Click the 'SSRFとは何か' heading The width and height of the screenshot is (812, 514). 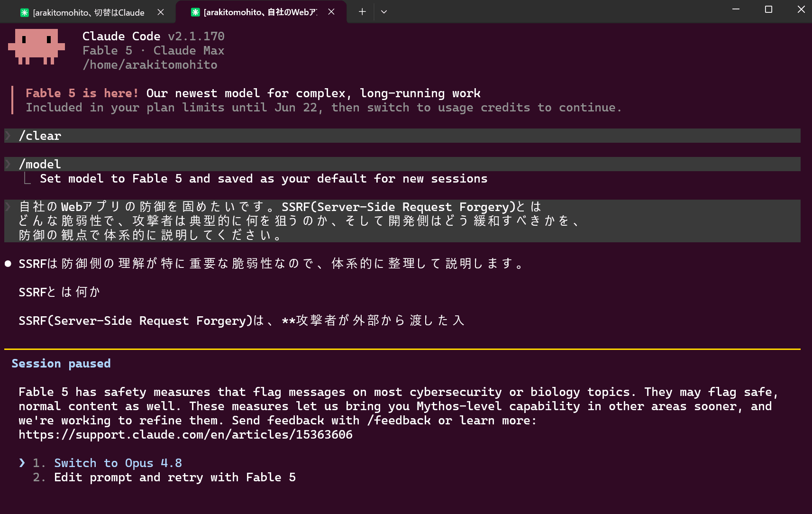tap(59, 292)
